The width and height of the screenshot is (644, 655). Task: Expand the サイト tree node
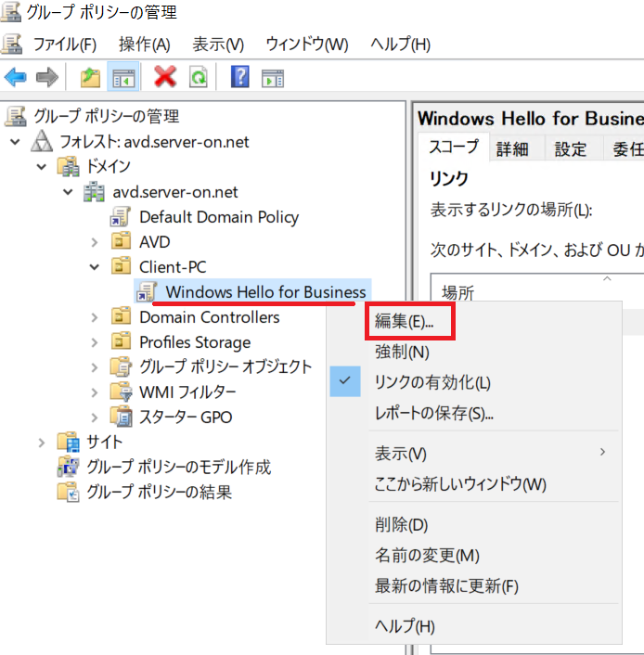click(x=42, y=443)
